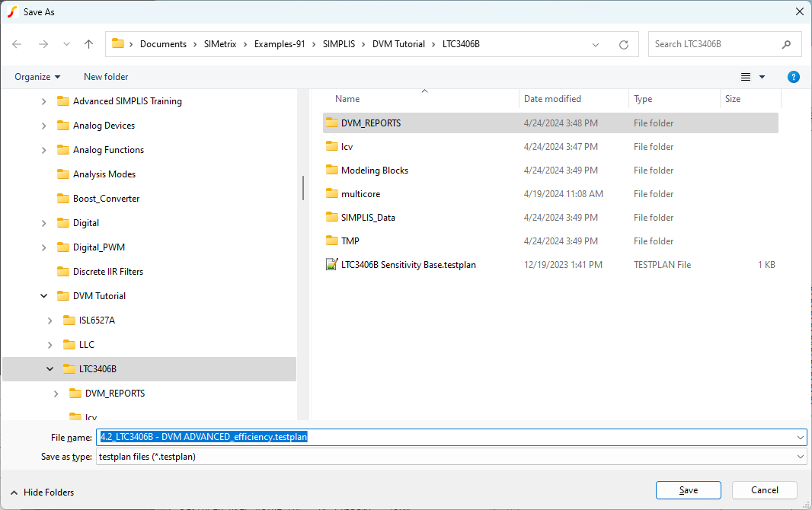Open the Save as type dropdown
812x510 pixels.
click(800, 457)
